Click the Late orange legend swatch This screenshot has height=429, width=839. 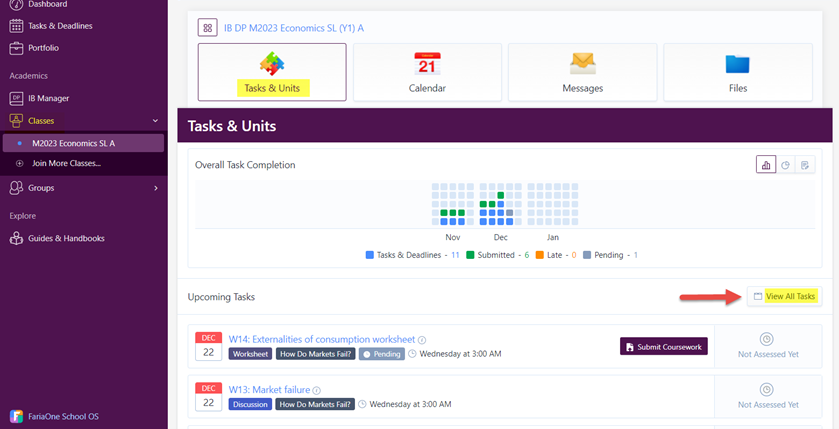[539, 255]
